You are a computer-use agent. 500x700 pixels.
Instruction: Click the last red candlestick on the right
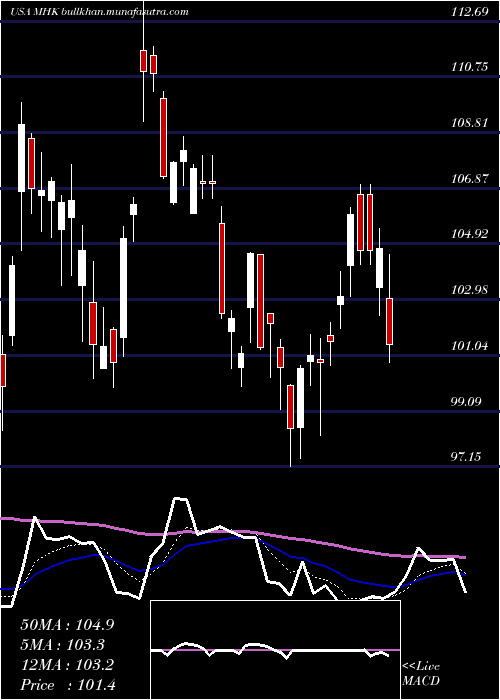click(389, 321)
